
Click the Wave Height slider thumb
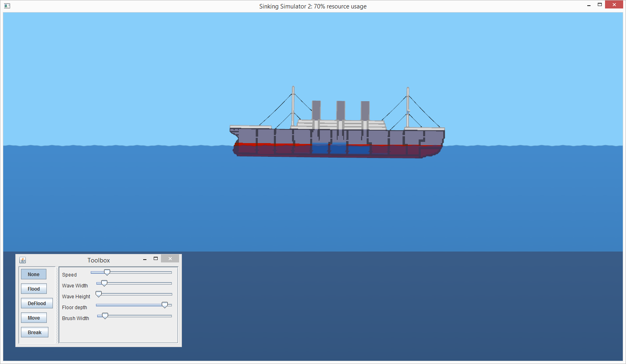(x=98, y=294)
